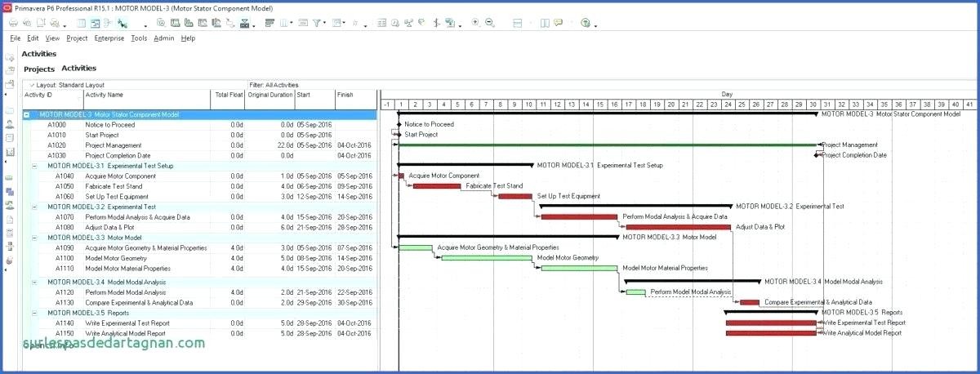980x374 pixels.
Task: Sort by the Total Float column header
Action: [229, 95]
